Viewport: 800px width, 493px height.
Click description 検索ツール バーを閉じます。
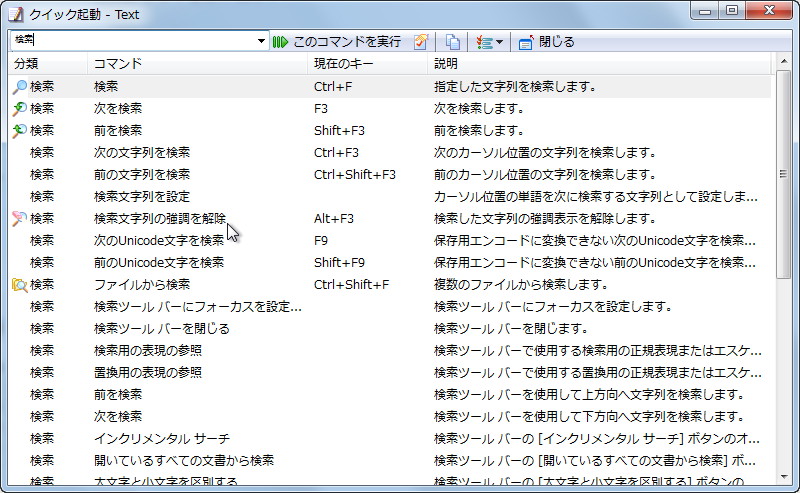pos(511,328)
